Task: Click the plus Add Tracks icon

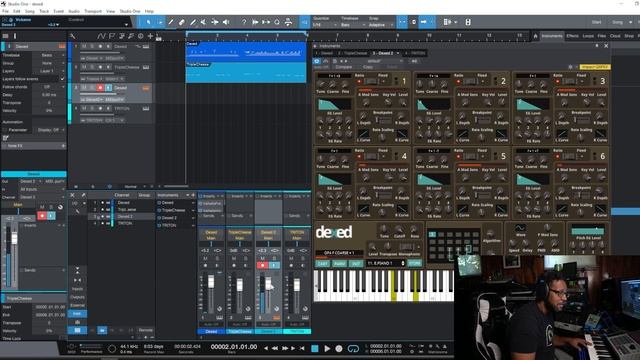Action: [150, 36]
